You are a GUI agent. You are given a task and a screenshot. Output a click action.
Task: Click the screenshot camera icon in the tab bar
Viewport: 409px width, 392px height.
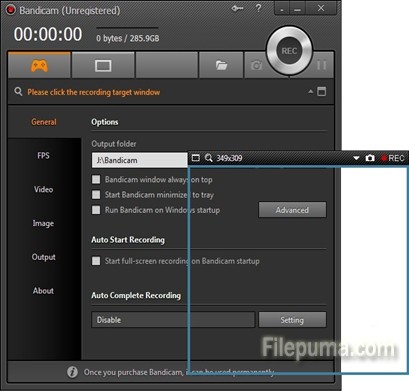tap(256, 65)
